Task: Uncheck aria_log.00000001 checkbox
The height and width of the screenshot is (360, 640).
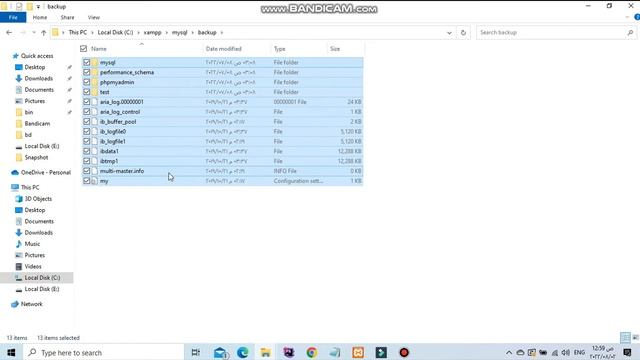Action: click(87, 102)
